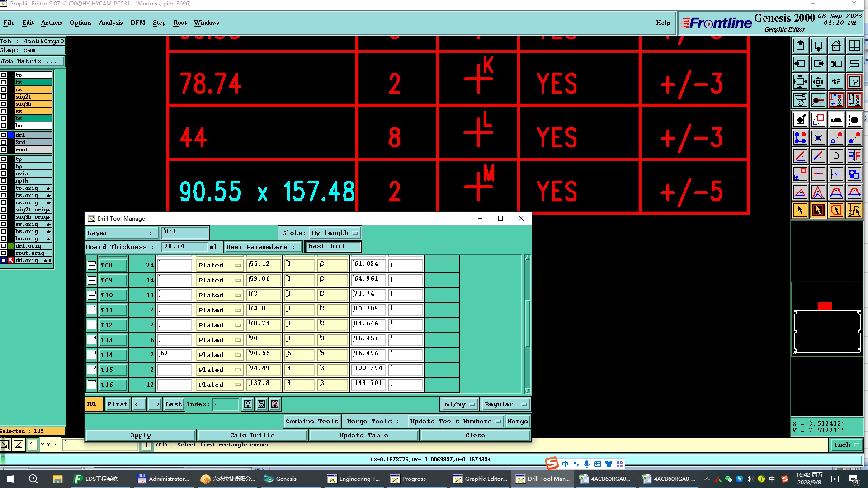Click the wrench and palette settings icon
The image size is (868, 488).
click(800, 100)
